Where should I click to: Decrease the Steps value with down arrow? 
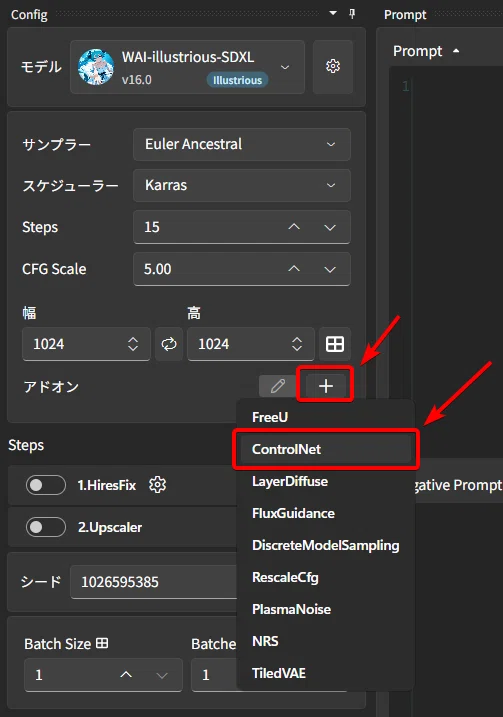[x=330, y=227]
